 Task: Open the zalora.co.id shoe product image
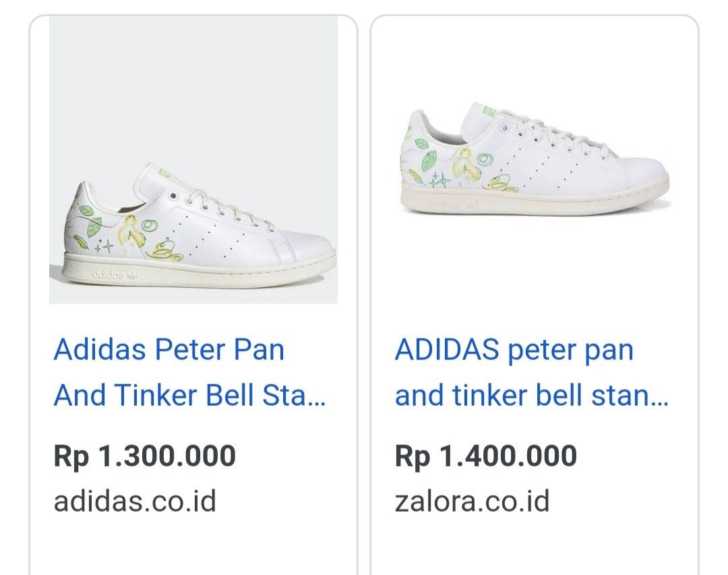coord(535,160)
